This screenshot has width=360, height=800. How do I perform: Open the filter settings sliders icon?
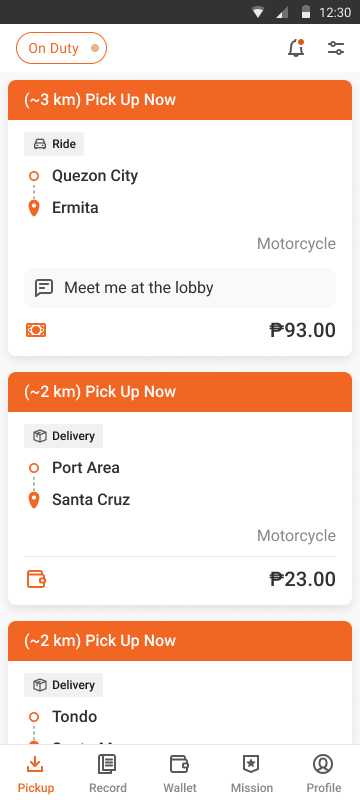point(336,48)
